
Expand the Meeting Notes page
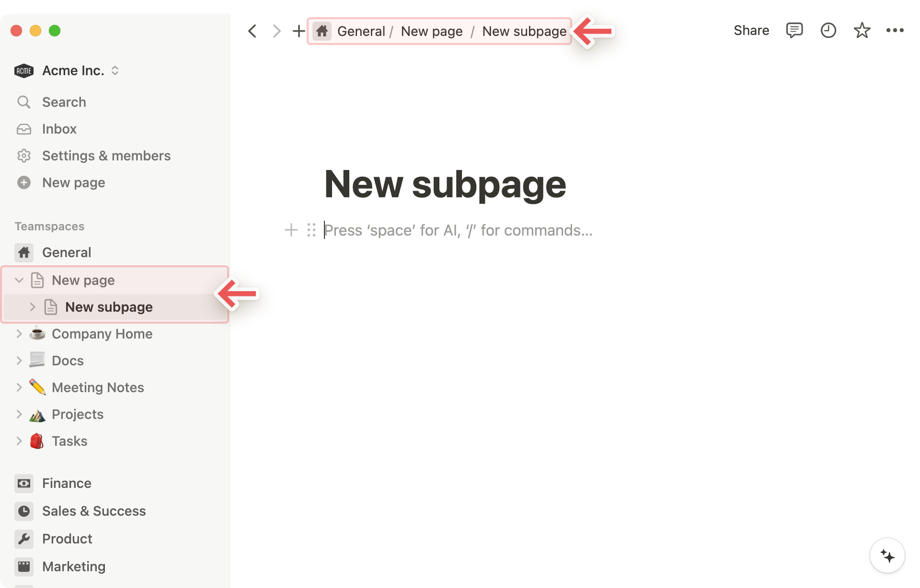(19, 387)
